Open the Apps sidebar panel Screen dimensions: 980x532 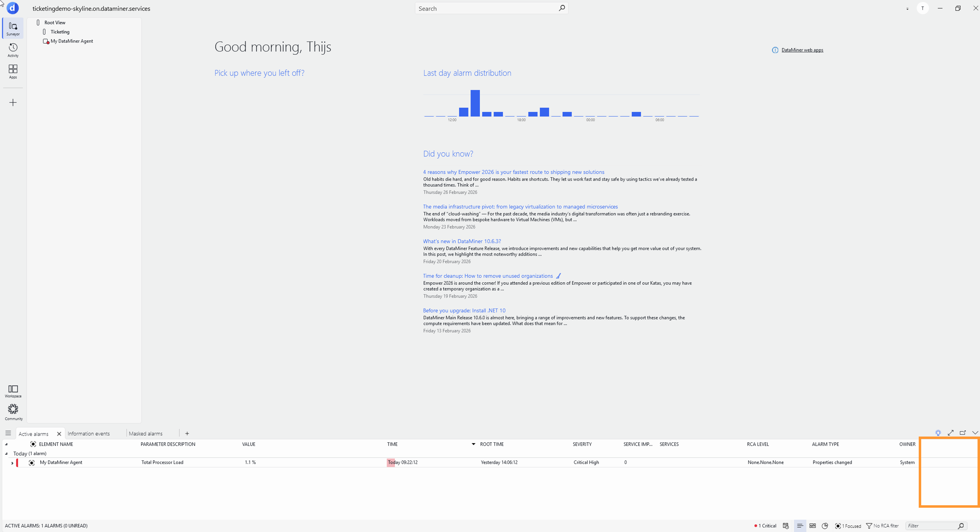(x=13, y=71)
